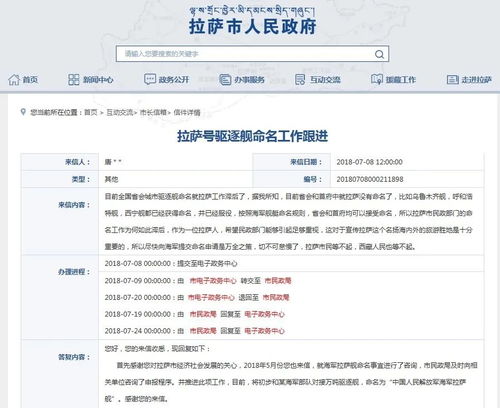Click the 政务公开 speech bubble icon
Screen dimensions: 500x408
(150, 79)
